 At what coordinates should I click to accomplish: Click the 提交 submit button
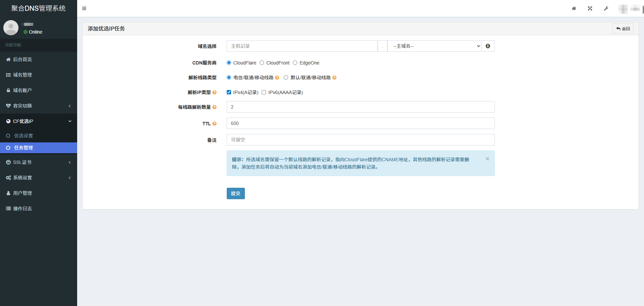coord(235,193)
